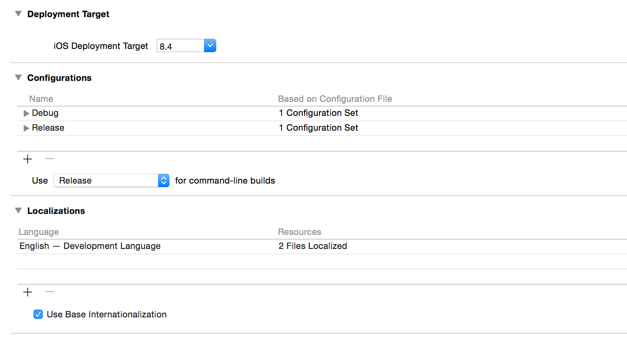
Task: Click the Resources column header
Action: pyautogui.click(x=300, y=232)
